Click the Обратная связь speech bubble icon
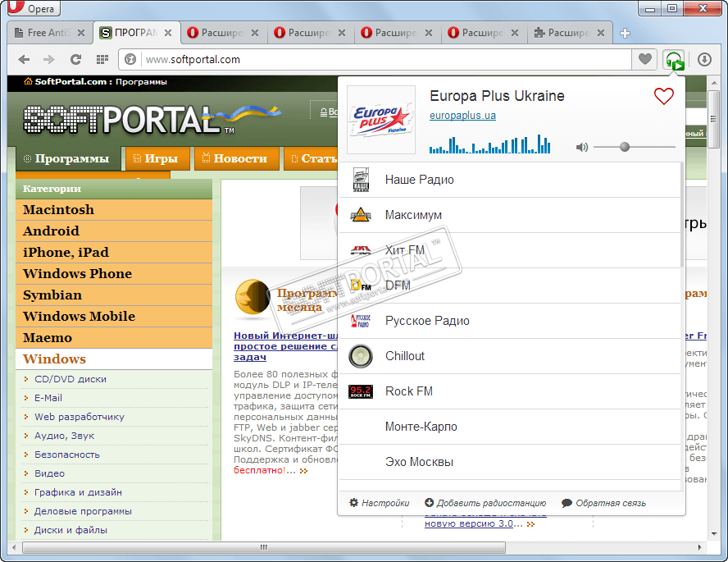Screen dimensions: 728x562 coord(566,503)
